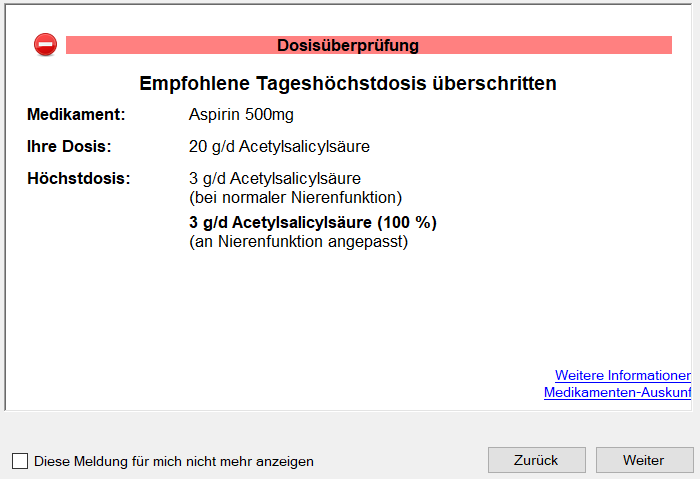Click the 'Ihre Dosis' label
This screenshot has width=700, height=479.
click(69, 147)
